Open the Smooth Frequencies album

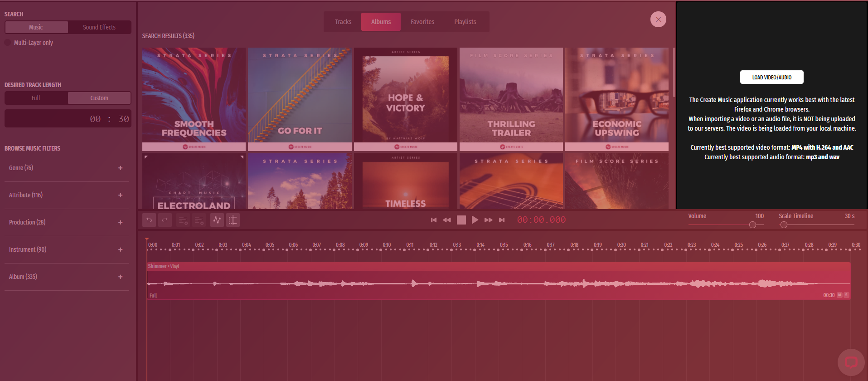click(194, 99)
